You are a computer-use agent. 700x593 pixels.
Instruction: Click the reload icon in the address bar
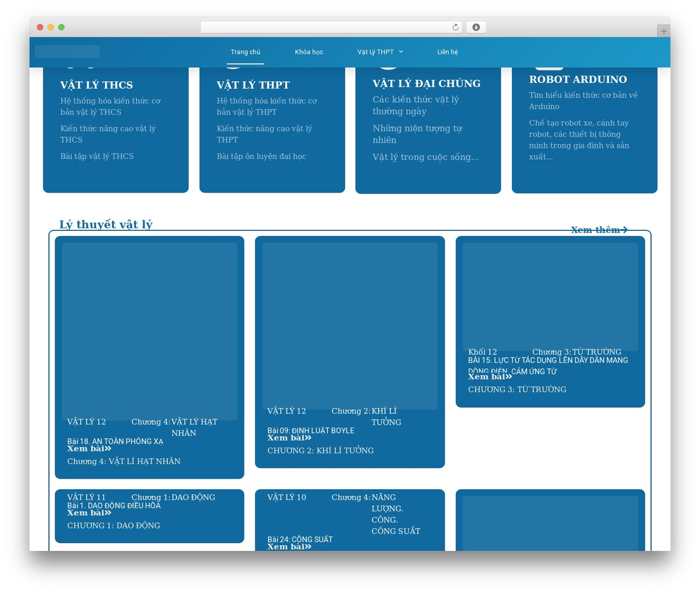[456, 27]
